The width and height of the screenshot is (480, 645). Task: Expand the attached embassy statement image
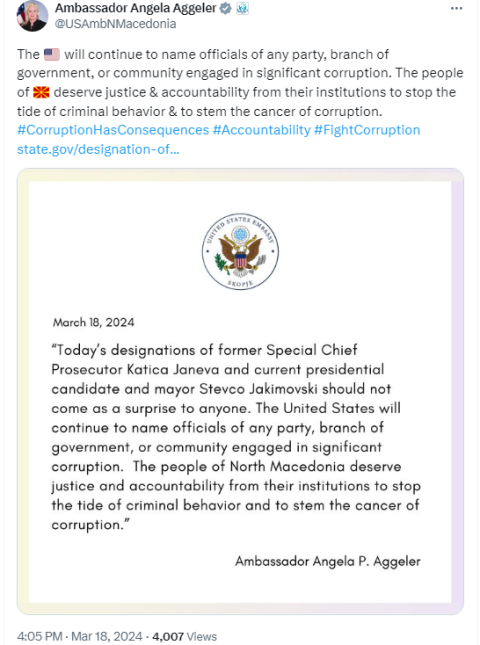pos(240,391)
